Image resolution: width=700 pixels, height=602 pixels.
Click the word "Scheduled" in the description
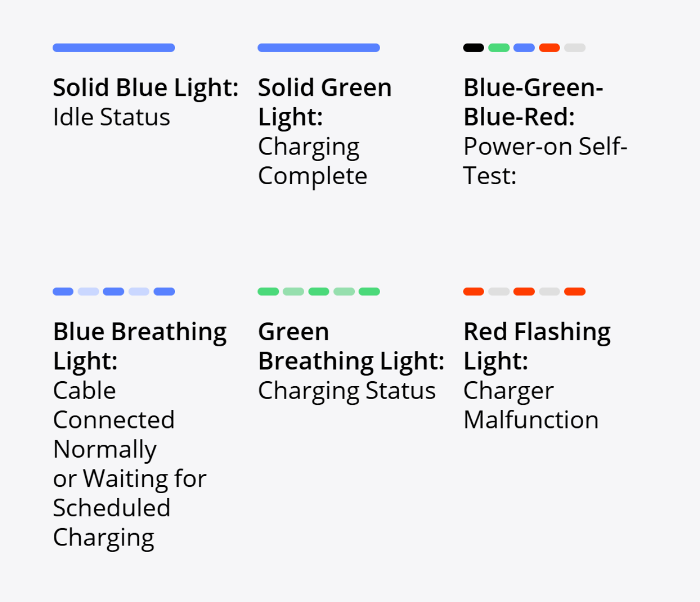[111, 508]
